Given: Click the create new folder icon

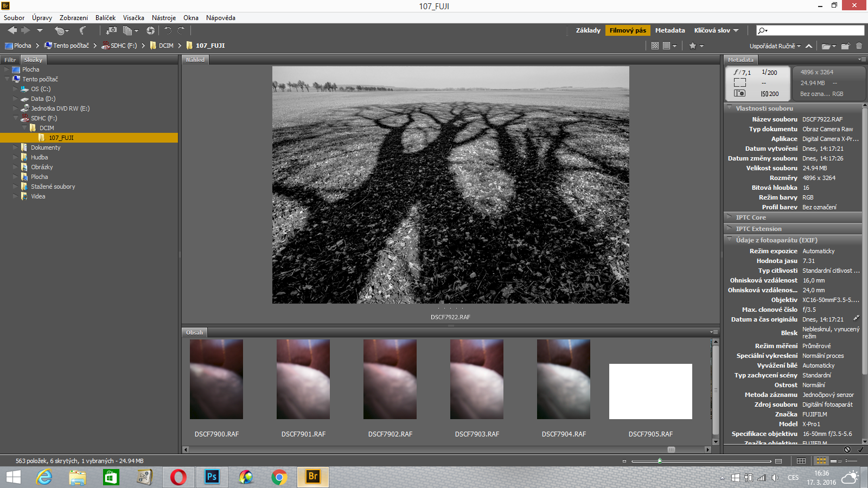Looking at the screenshot, I should 845,46.
